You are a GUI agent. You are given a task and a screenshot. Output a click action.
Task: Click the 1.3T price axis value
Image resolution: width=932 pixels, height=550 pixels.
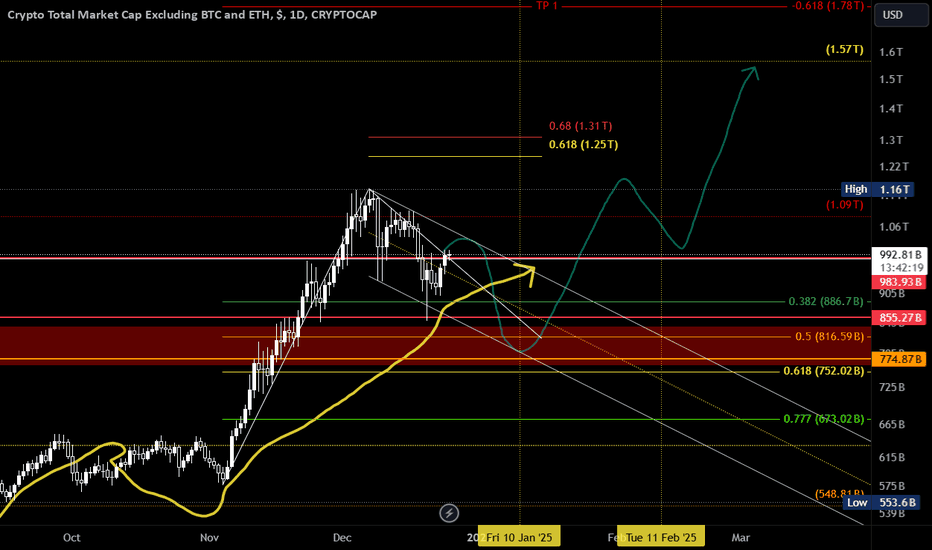click(x=891, y=140)
